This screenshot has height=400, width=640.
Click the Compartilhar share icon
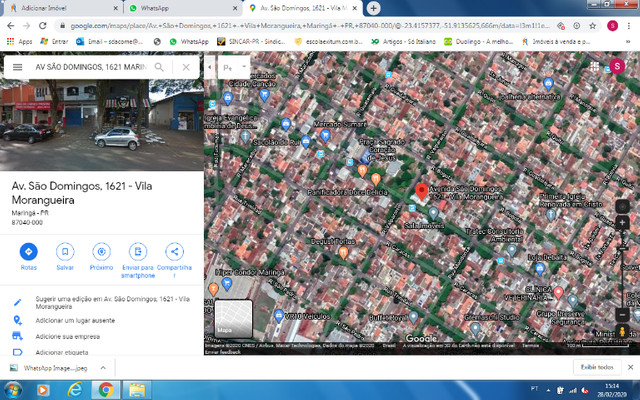pyautogui.click(x=174, y=251)
